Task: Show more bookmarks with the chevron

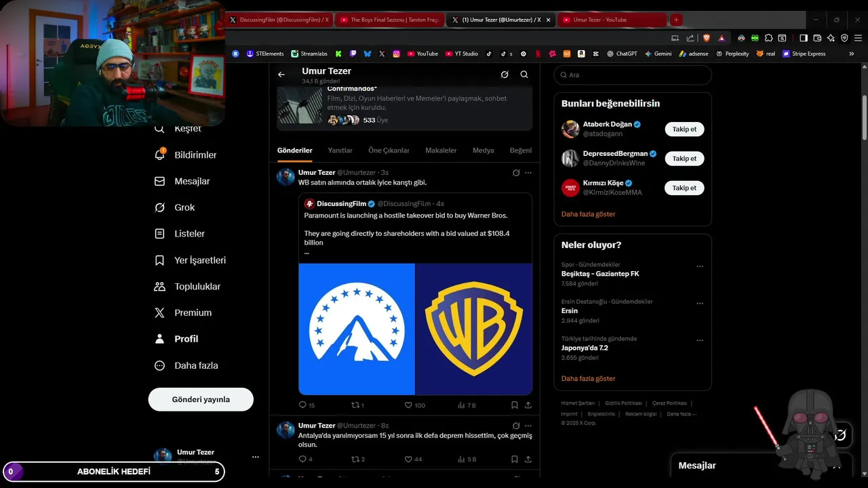Action: (x=852, y=54)
